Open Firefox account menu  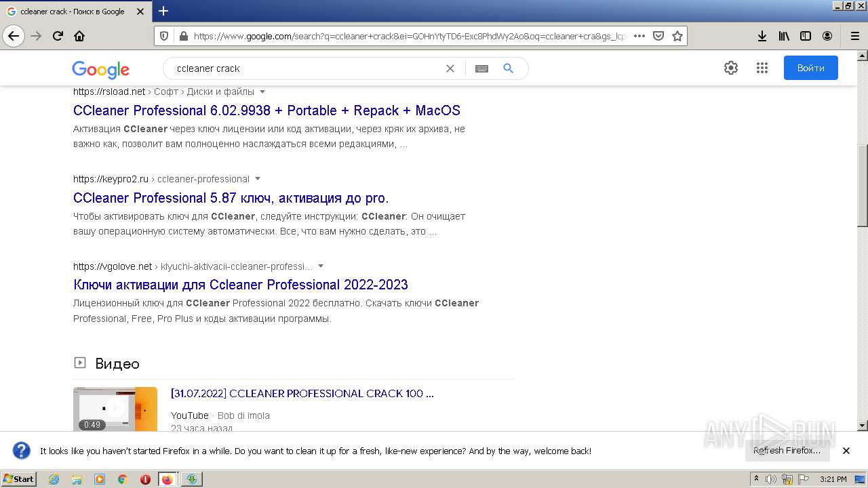pyautogui.click(x=827, y=36)
